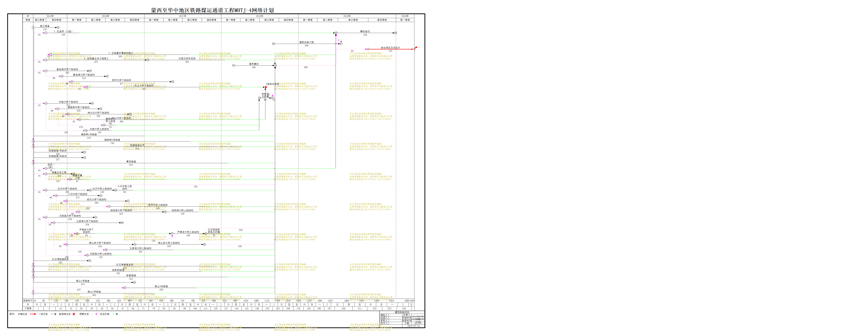868x331 pixels.
Task: Click the 阳城隧道1号斜井 task label
Action: pos(58,151)
